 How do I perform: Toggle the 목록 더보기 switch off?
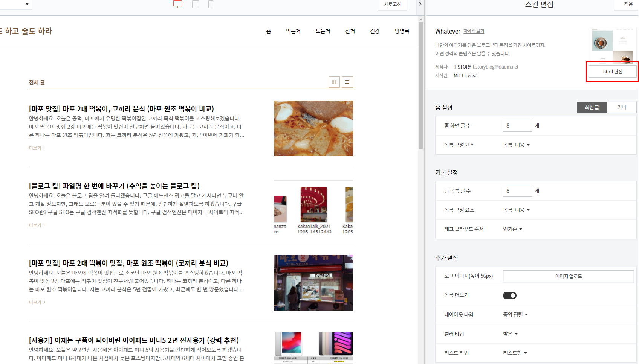pyautogui.click(x=510, y=295)
